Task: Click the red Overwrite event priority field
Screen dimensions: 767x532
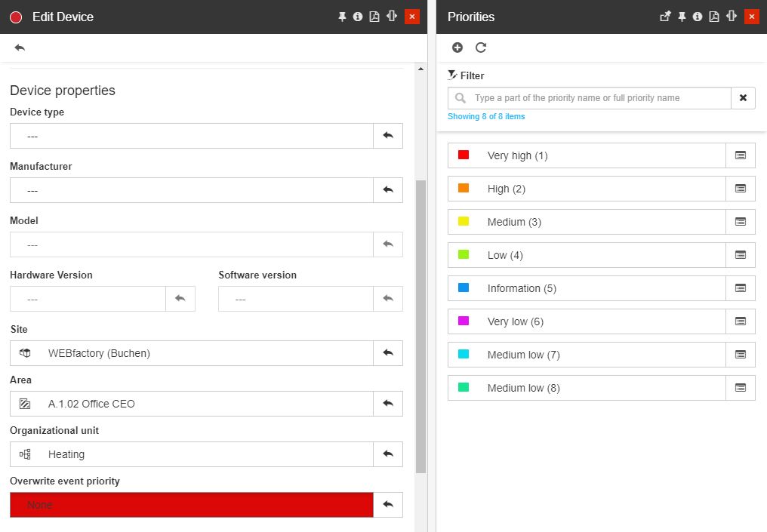Action: [192, 505]
